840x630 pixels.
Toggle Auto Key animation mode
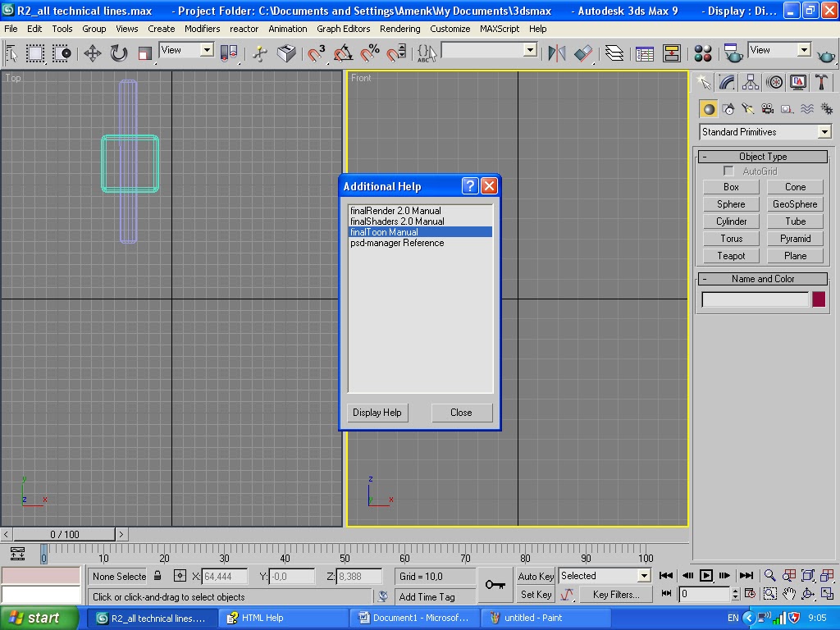(535, 576)
